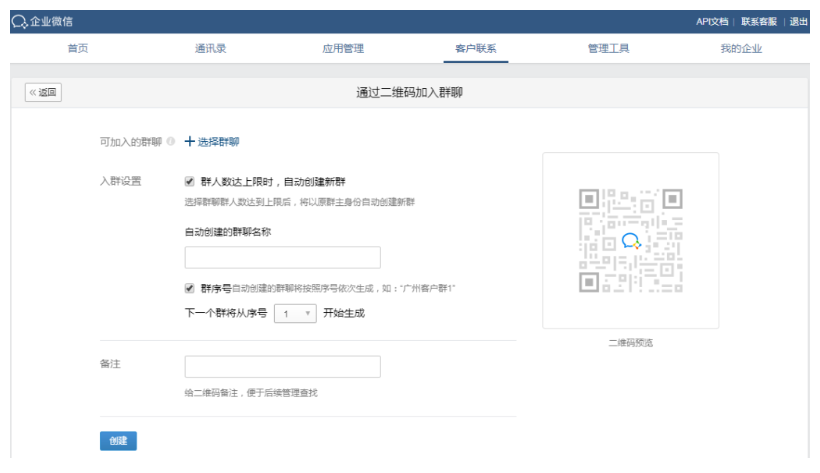Focus the 备注 input field
This screenshot has width=820, height=473.
point(282,367)
